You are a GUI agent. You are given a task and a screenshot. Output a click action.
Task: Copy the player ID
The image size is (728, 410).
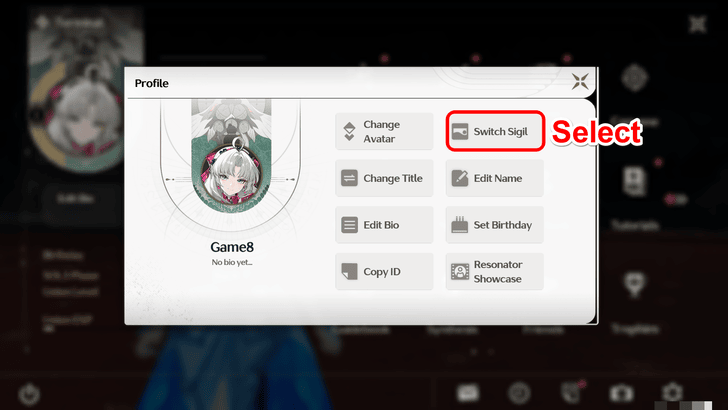point(384,272)
